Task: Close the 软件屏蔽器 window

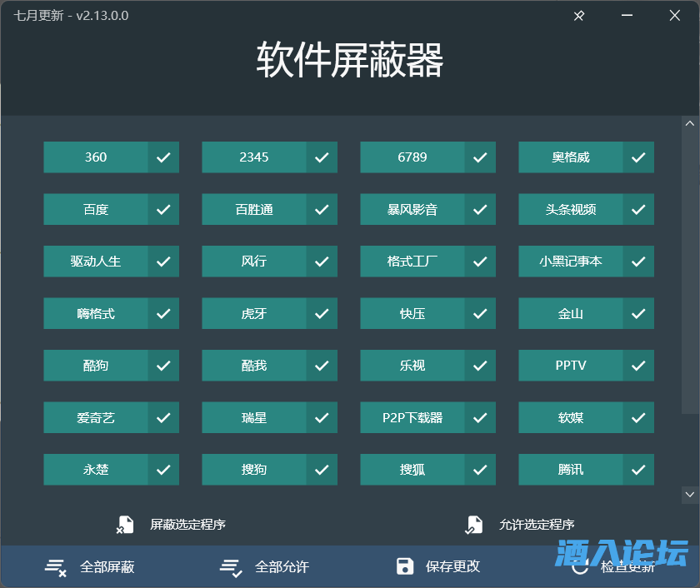Action: tap(674, 16)
